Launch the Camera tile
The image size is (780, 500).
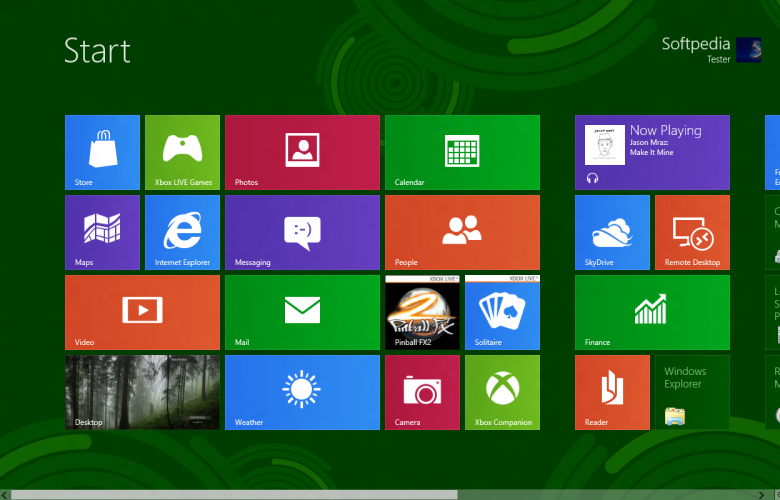422,392
